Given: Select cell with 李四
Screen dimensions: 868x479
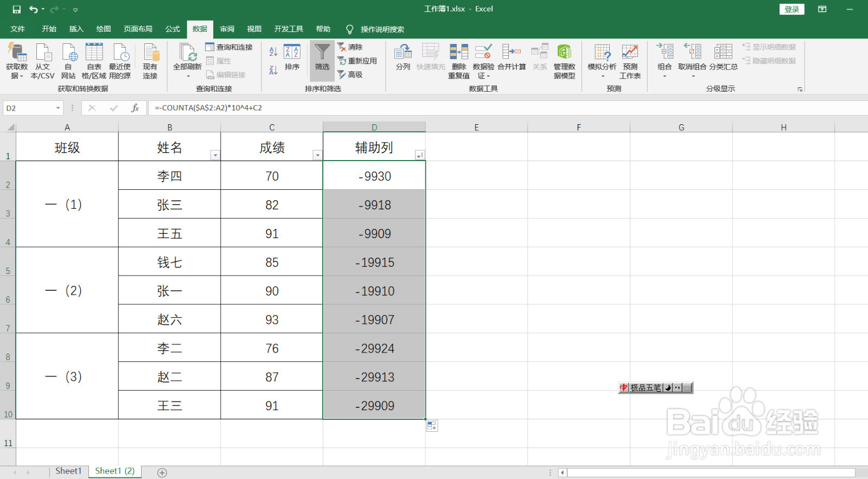Looking at the screenshot, I should 170,176.
